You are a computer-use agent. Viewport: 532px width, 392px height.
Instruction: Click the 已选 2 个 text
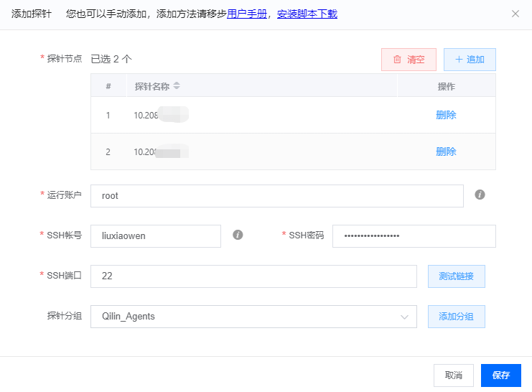point(111,59)
